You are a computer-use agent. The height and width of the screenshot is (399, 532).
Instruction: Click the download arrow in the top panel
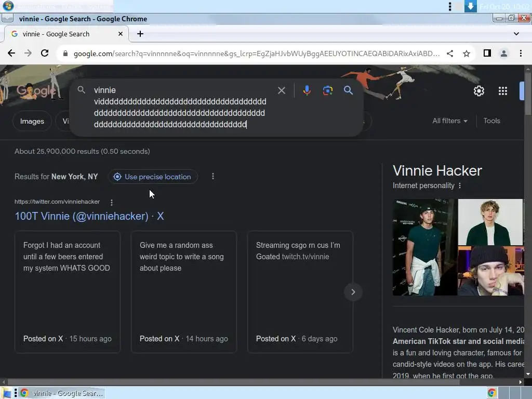pyautogui.click(x=470, y=6)
